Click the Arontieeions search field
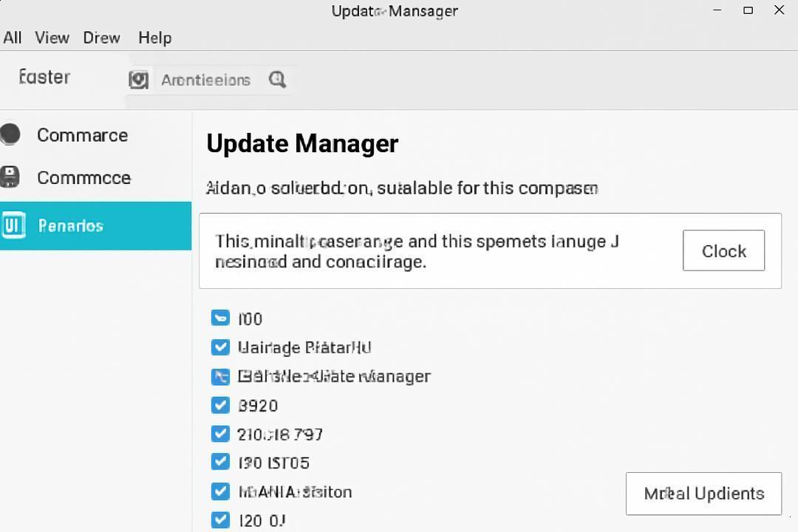Screen dimensions: 798x532 click(210, 80)
